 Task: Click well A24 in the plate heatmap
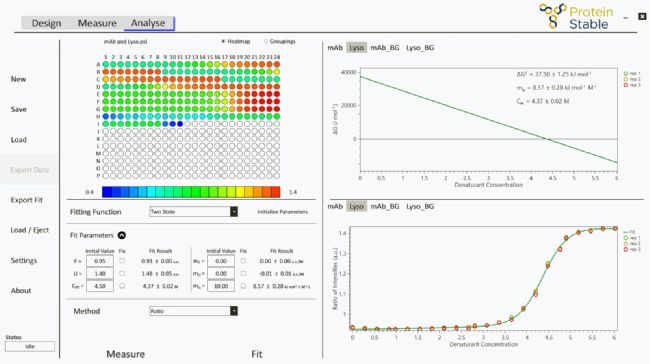(277, 64)
